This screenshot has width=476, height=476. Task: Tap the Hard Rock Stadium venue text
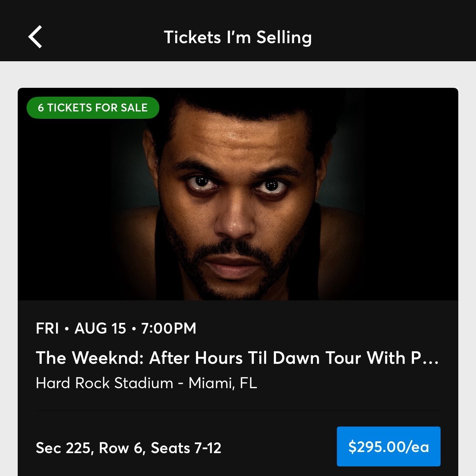coord(104,383)
